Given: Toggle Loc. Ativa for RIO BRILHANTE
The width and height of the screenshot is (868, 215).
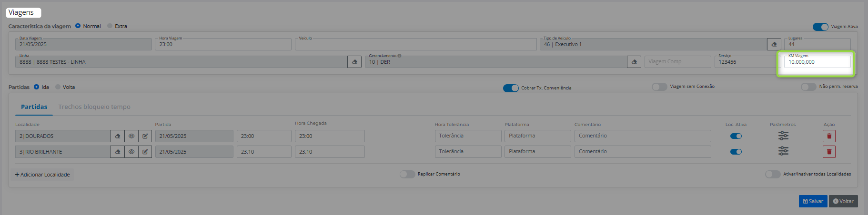Looking at the screenshot, I should tap(736, 152).
